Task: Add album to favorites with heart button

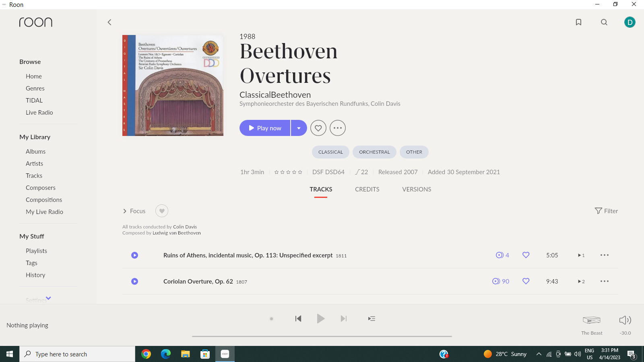Action: [318, 128]
